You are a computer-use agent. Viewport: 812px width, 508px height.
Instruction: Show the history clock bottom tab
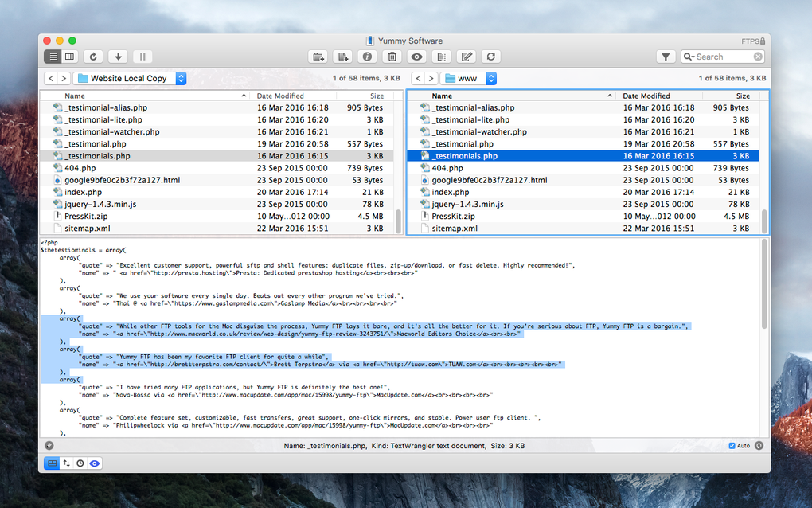[80, 463]
